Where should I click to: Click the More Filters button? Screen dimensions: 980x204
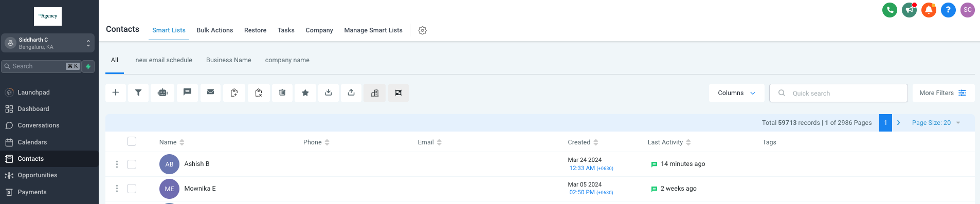pos(943,93)
